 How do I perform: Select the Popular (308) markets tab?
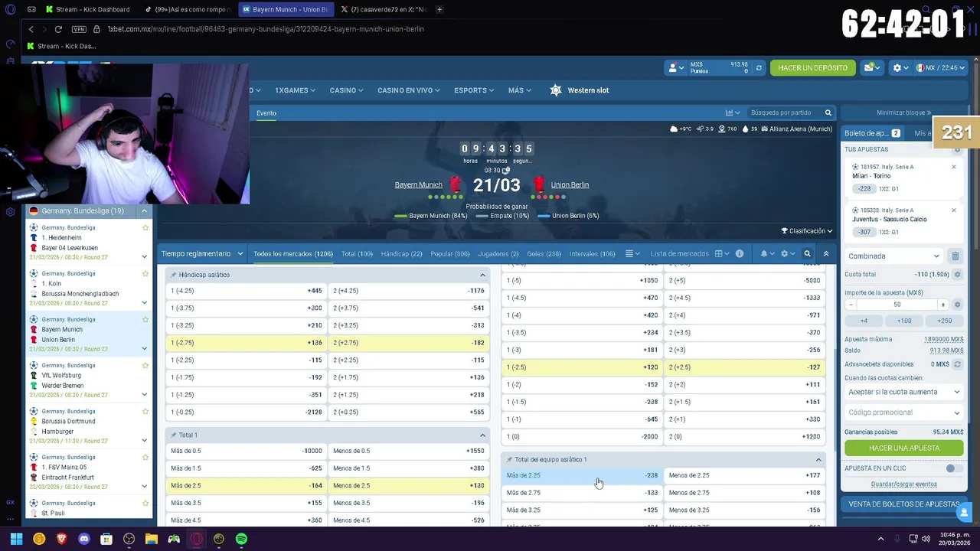click(450, 253)
